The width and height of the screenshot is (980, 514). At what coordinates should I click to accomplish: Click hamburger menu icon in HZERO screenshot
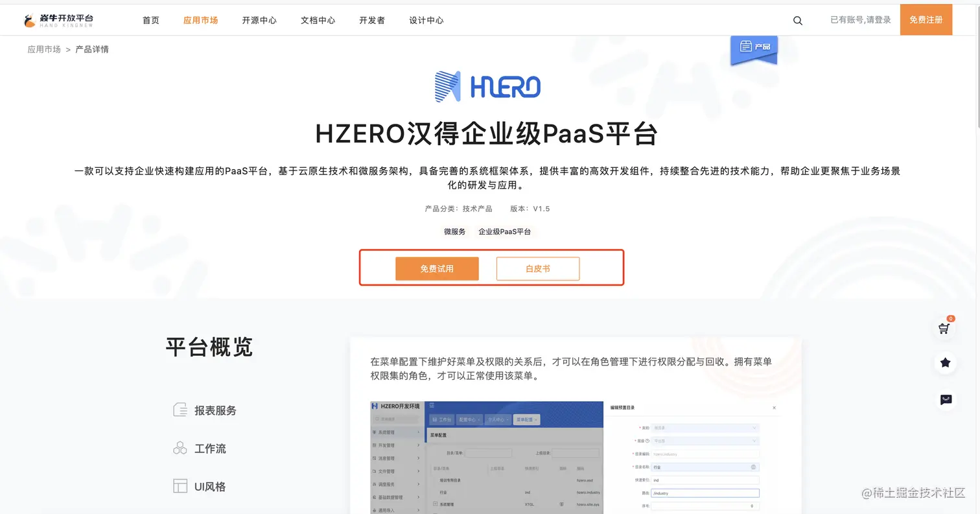pos(432,405)
